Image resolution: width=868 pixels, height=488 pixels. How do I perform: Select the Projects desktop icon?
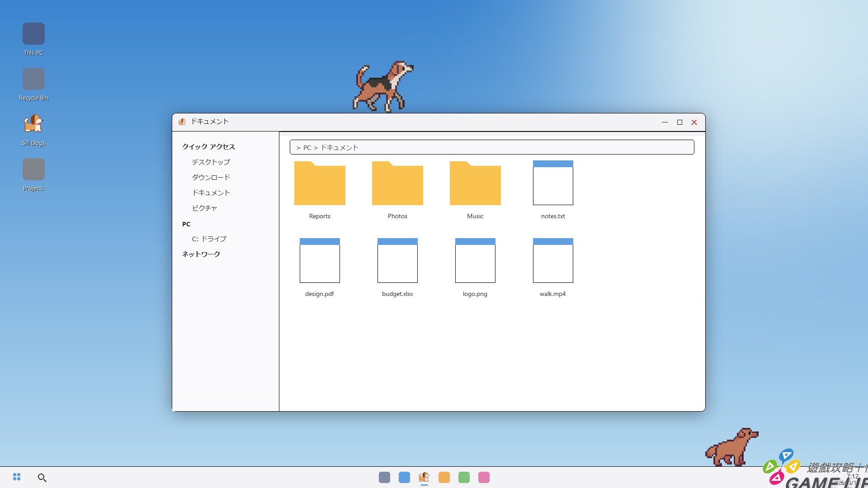coord(33,169)
